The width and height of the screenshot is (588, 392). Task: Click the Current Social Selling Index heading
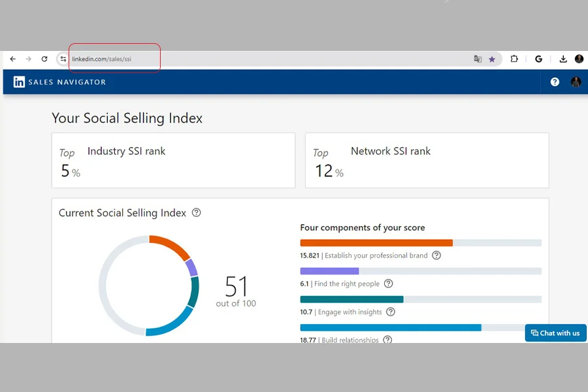[x=122, y=213]
